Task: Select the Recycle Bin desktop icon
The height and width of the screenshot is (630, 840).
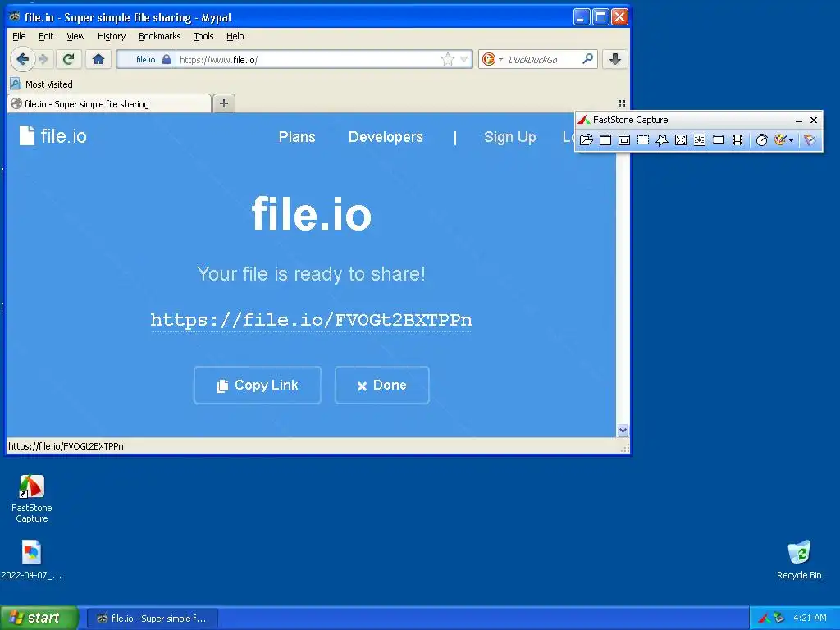Action: click(799, 560)
